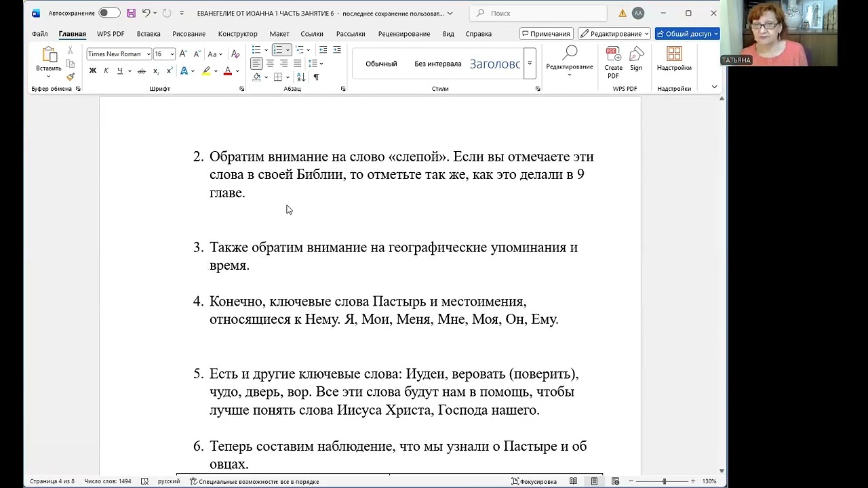Open the Справка tab
The image size is (868, 488).
pyautogui.click(x=479, y=34)
